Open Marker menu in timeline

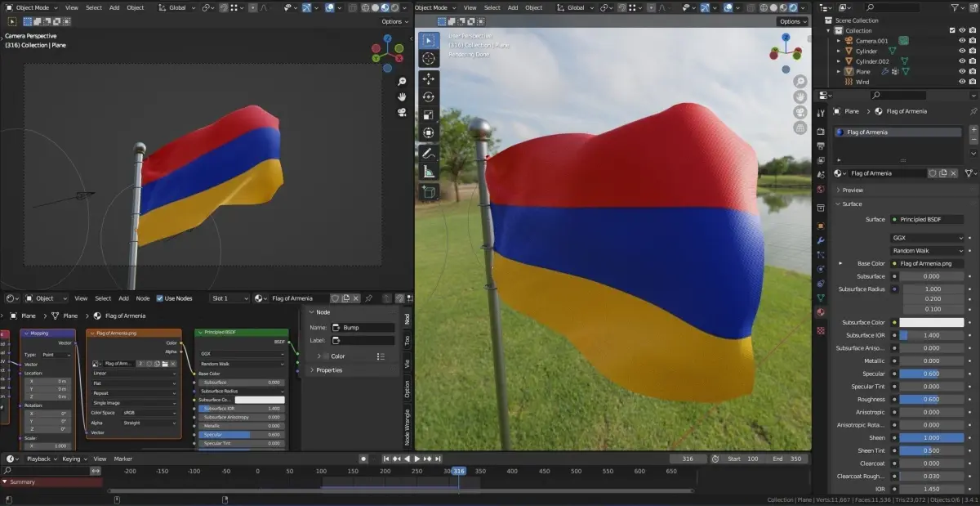click(x=123, y=459)
